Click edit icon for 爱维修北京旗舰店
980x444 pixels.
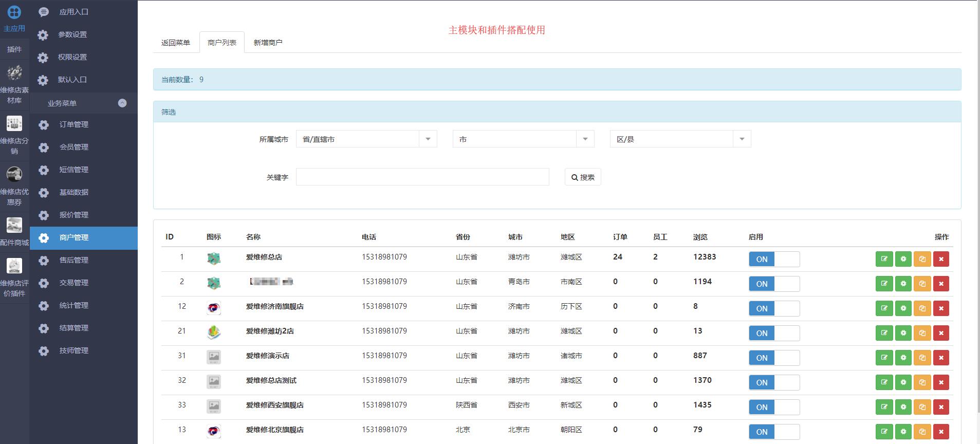tap(884, 432)
